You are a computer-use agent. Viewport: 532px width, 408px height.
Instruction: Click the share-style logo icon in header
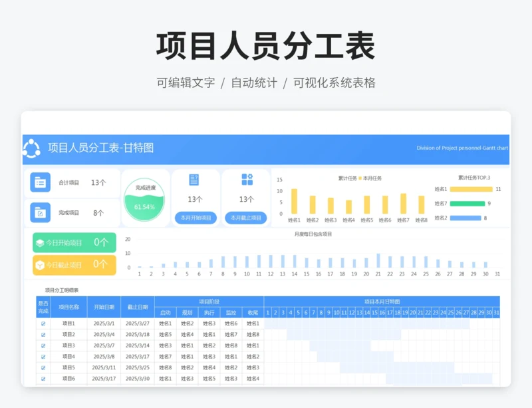click(x=31, y=148)
